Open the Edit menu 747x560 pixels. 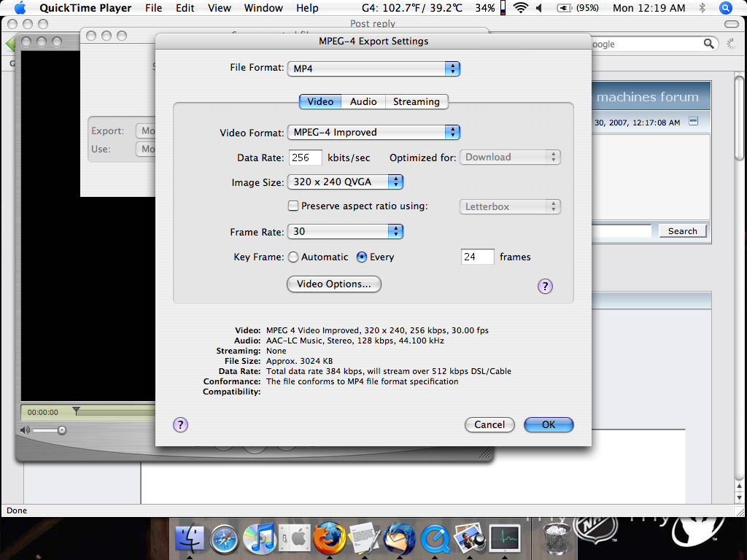(185, 7)
